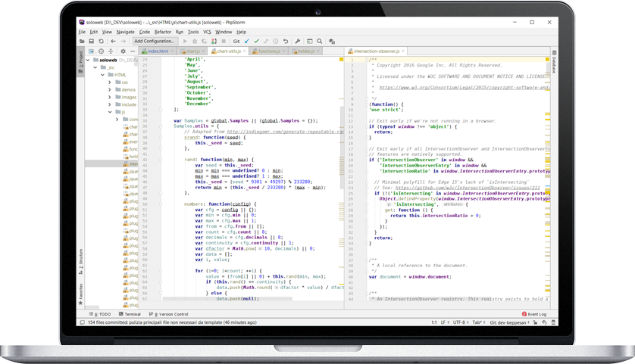Open the UTF-8 encoding selector

tap(461, 322)
